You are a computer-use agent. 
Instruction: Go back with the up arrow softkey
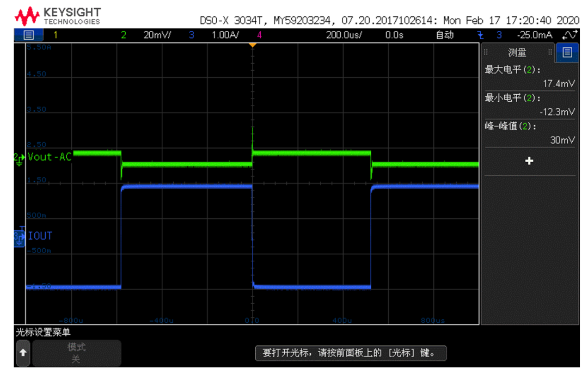[x=23, y=353]
